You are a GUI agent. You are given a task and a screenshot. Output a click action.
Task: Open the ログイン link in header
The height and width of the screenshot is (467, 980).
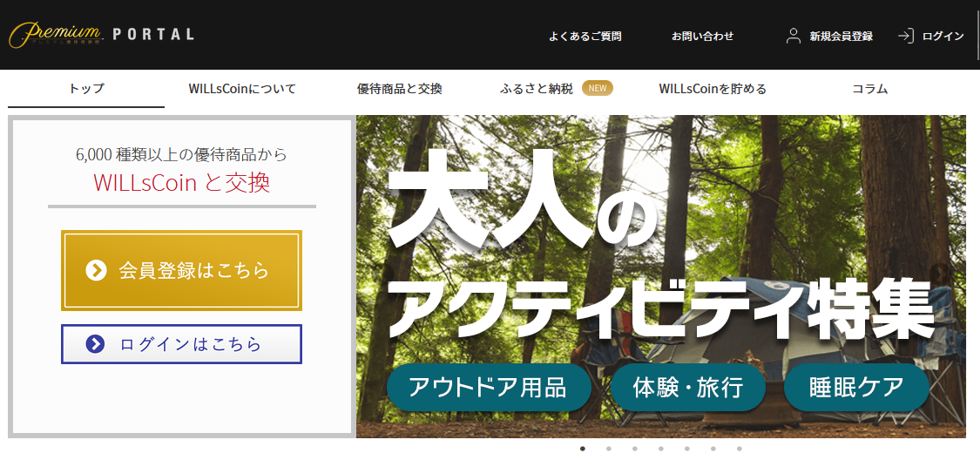[x=943, y=37]
